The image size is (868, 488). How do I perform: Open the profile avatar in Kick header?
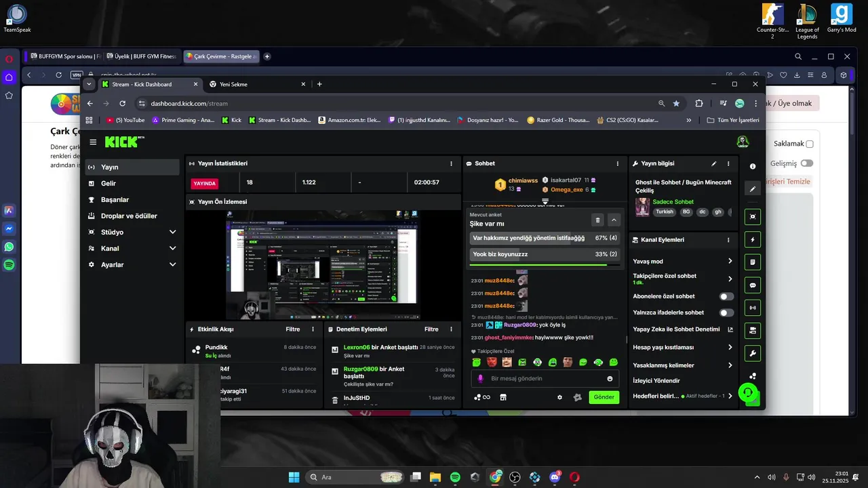pyautogui.click(x=743, y=142)
